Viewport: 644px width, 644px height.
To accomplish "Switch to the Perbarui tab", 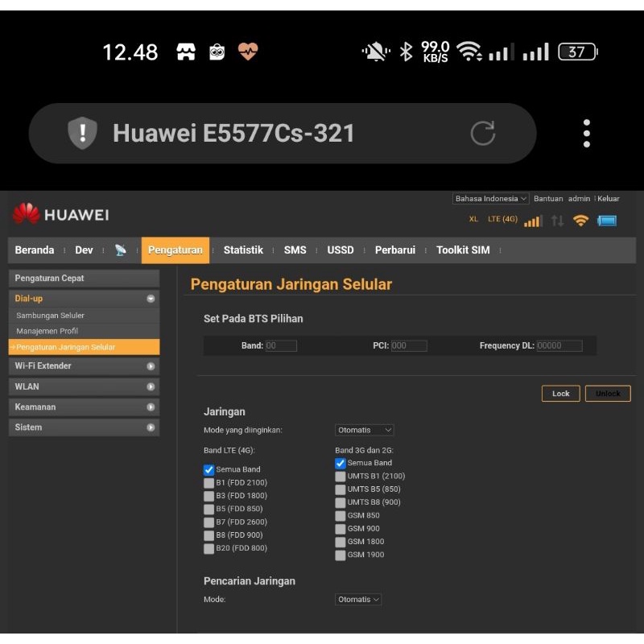I will [x=395, y=250].
